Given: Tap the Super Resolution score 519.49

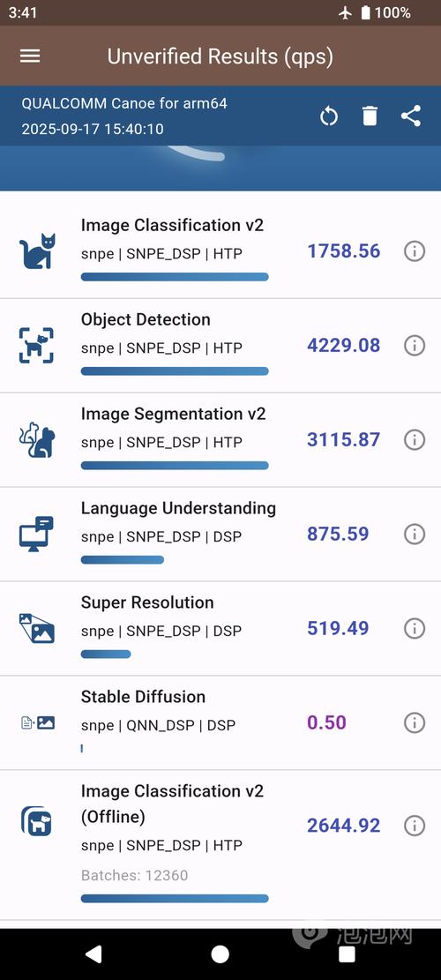Looking at the screenshot, I should pyautogui.click(x=338, y=628).
